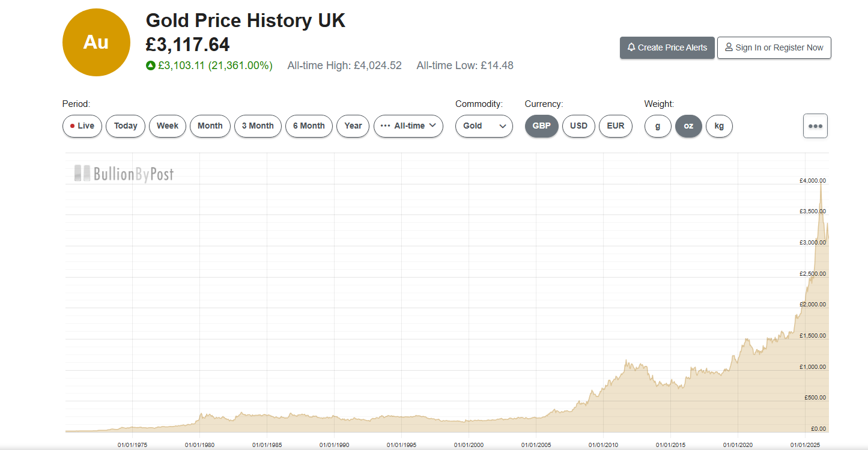
Task: Select the red-dot Live period
Action: 82,126
